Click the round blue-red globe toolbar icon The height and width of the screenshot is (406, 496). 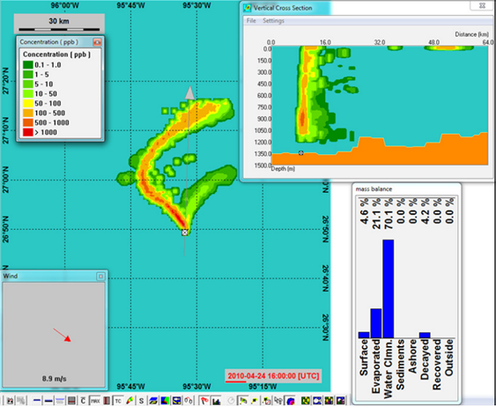point(290,401)
